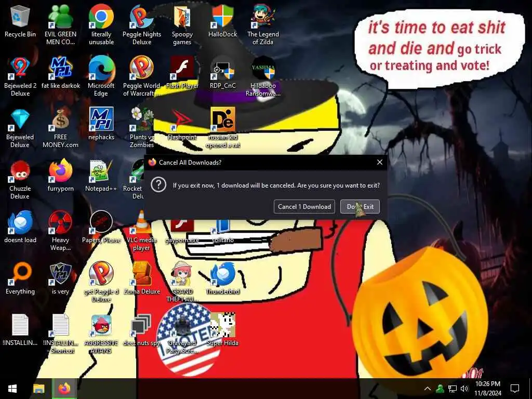Image resolution: width=532 pixels, height=399 pixels.
Task: Launch AGGRESSIVE AVIANS icon
Action: [x=101, y=334]
